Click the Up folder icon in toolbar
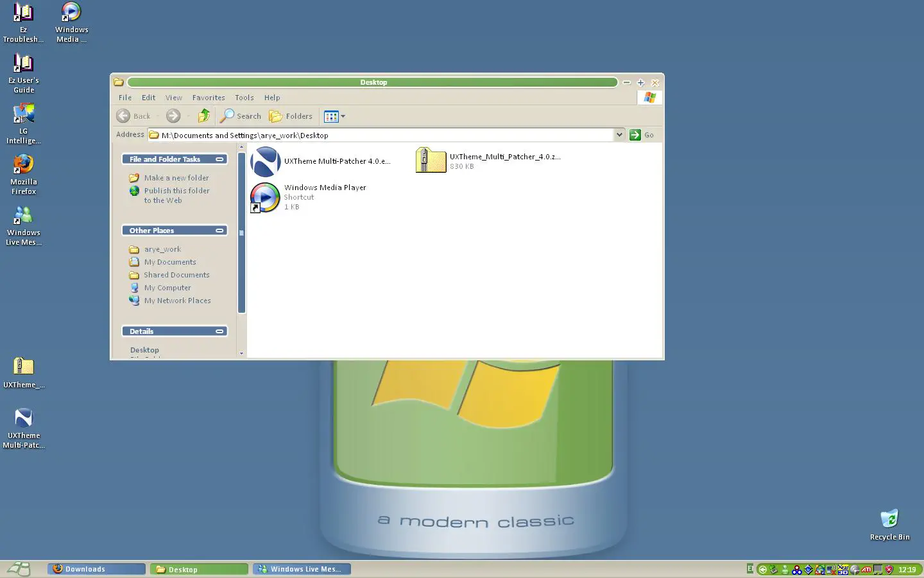Image resolution: width=924 pixels, height=578 pixels. [204, 116]
